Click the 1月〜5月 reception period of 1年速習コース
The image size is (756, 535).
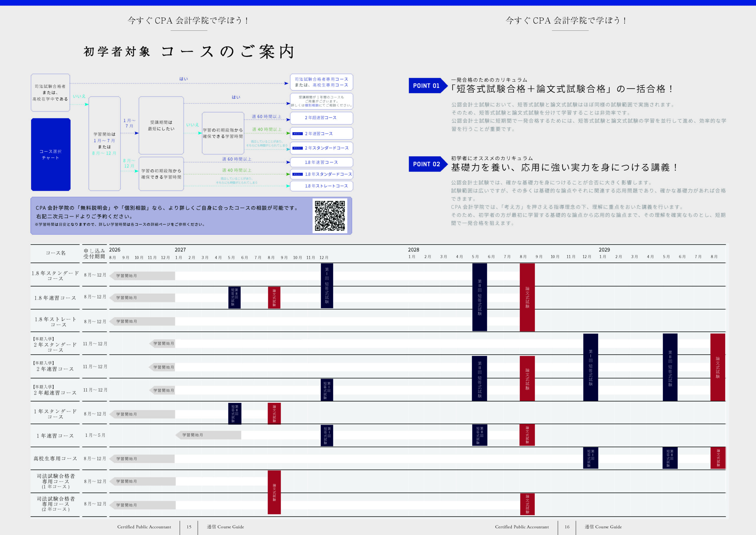95,435
